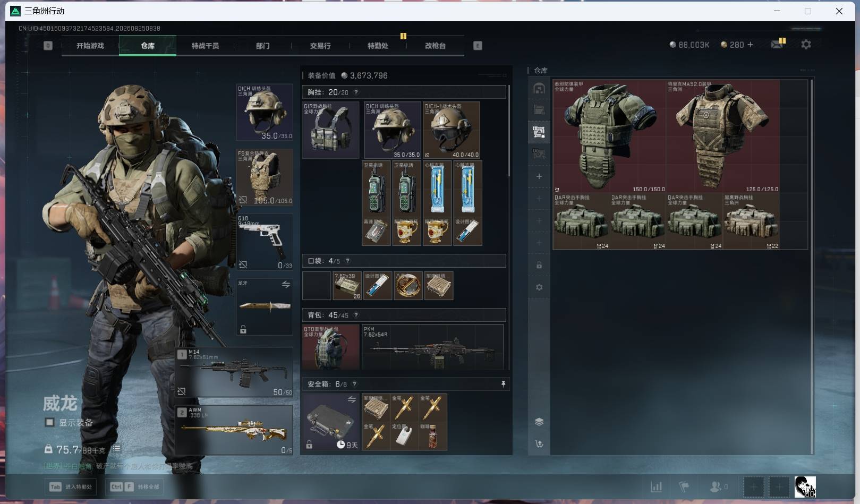
Task: Click the help icon beside 安全箱 6/6
Action: (x=354, y=384)
